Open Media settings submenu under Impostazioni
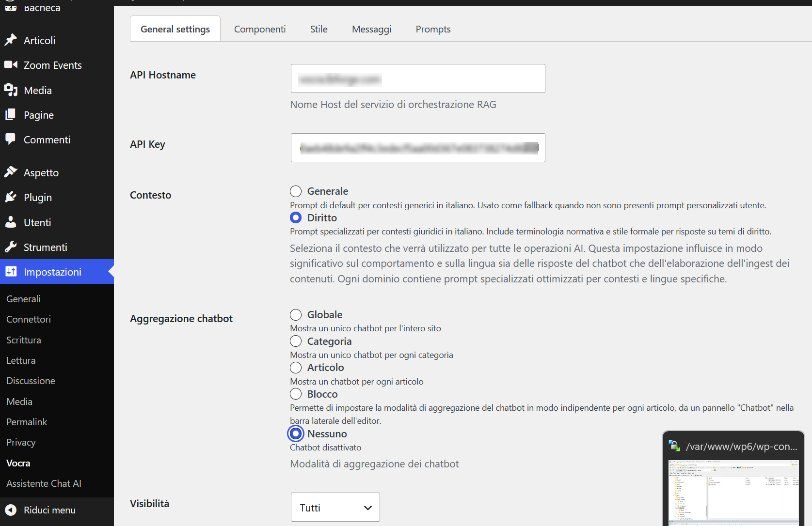The image size is (812, 526). coord(19,402)
